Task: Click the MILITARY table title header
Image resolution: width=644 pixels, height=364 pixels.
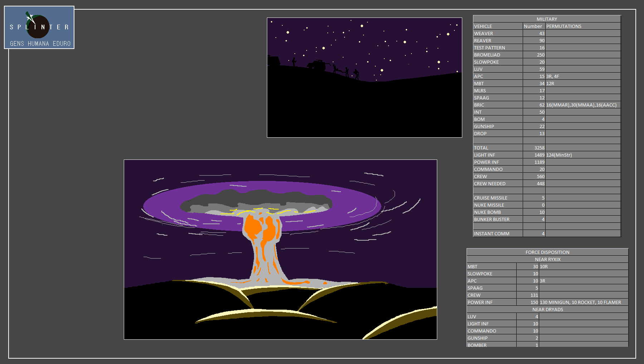Action: (x=546, y=19)
